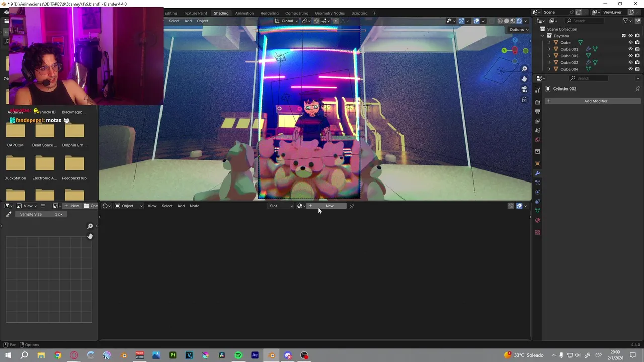Image resolution: width=644 pixels, height=362 pixels.
Task: Add a new workspace with plus tab
Action: (374, 13)
